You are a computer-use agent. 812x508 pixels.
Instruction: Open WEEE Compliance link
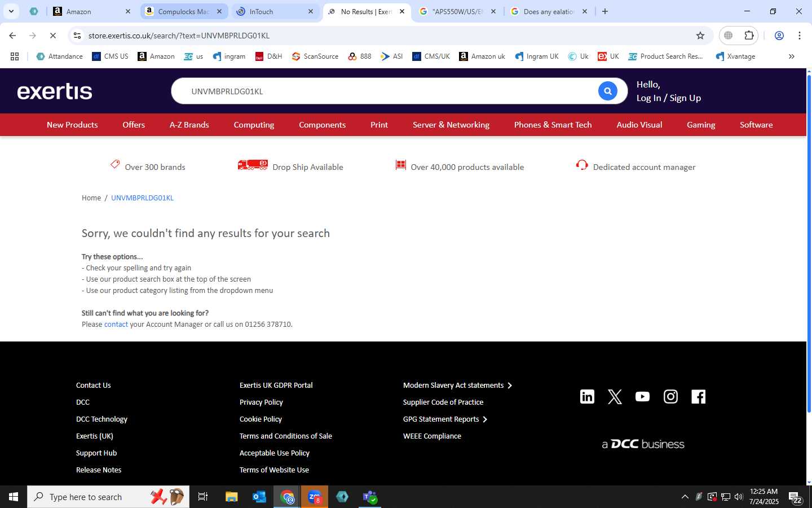432,436
